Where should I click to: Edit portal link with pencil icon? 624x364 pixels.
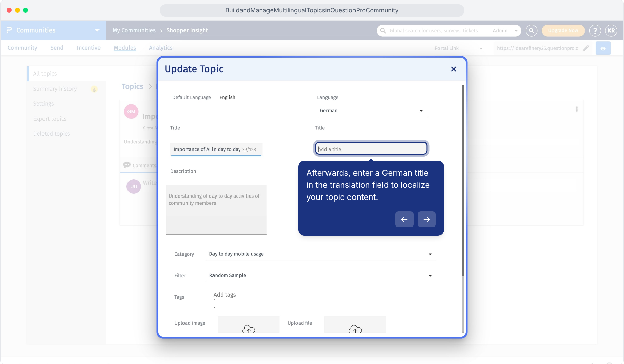[x=586, y=48]
